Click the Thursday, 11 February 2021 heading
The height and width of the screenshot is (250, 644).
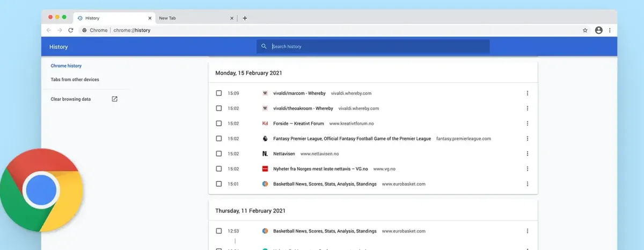tap(250, 211)
